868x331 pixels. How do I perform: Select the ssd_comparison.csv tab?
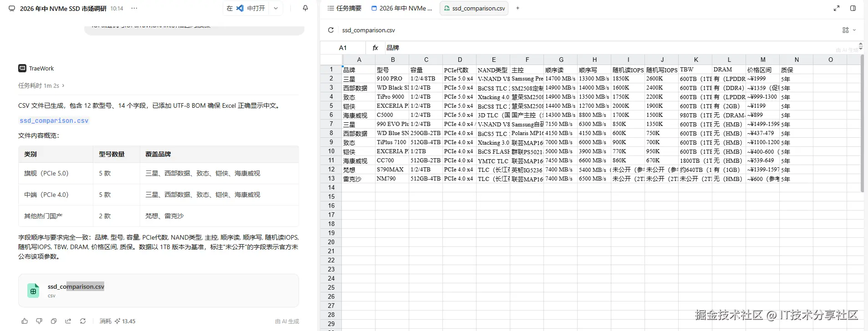click(474, 8)
